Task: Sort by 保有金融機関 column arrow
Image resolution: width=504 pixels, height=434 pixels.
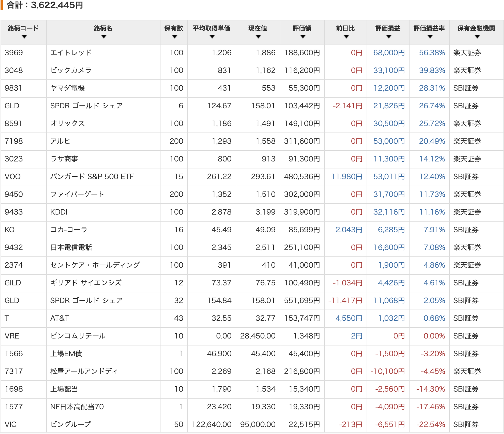Action: 477,37
